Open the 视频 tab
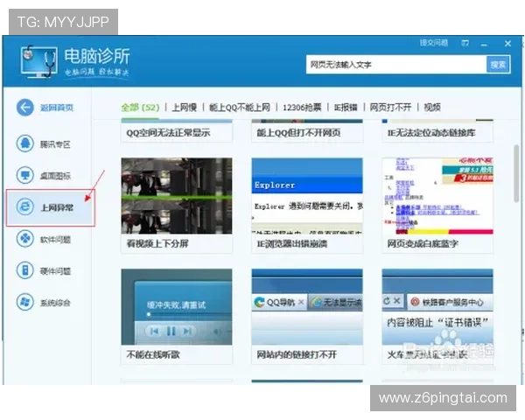The height and width of the screenshot is (420, 525). point(432,107)
